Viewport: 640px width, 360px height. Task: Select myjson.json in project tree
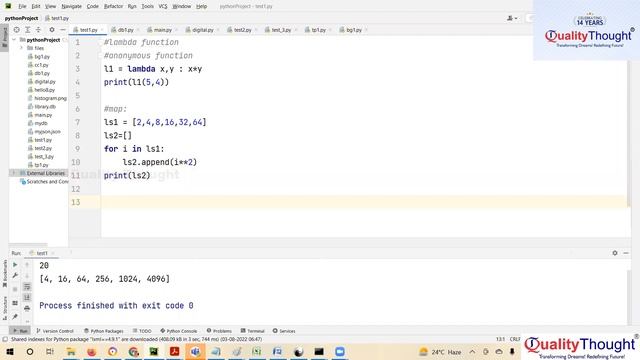[44, 131]
